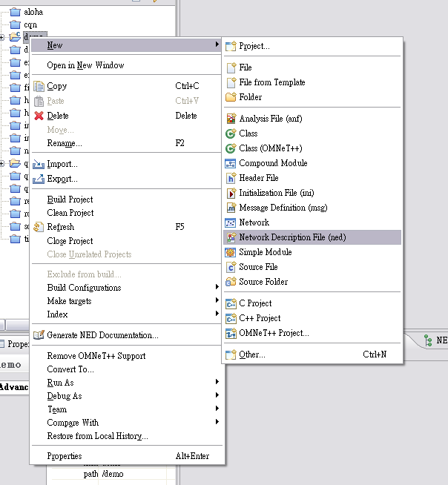The height and width of the screenshot is (485, 448).
Task: Expand the demo project tree node
Action: [x=3, y=37]
